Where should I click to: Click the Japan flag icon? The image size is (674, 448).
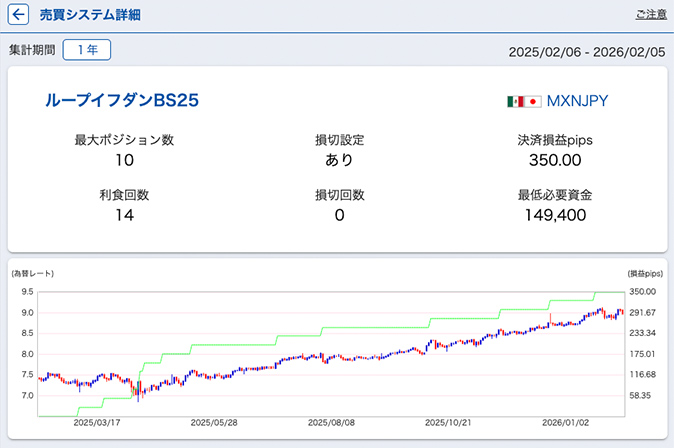[x=533, y=101]
